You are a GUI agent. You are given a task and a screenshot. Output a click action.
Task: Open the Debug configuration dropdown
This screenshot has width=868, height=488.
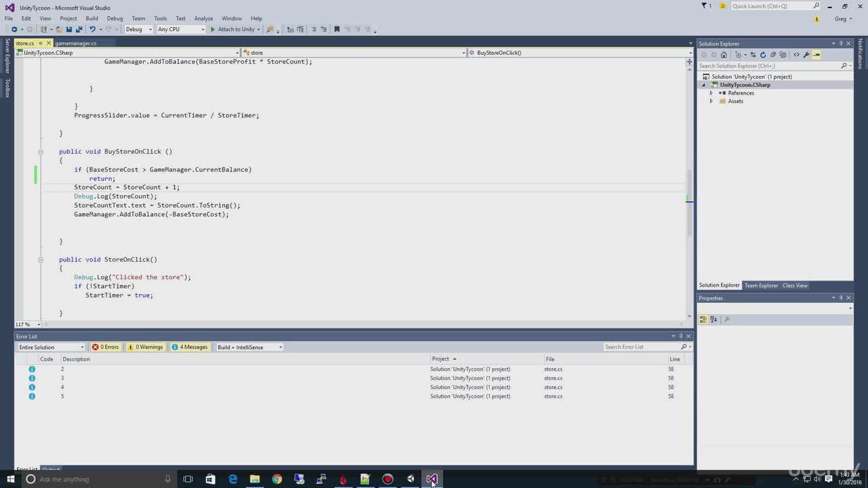tap(139, 29)
